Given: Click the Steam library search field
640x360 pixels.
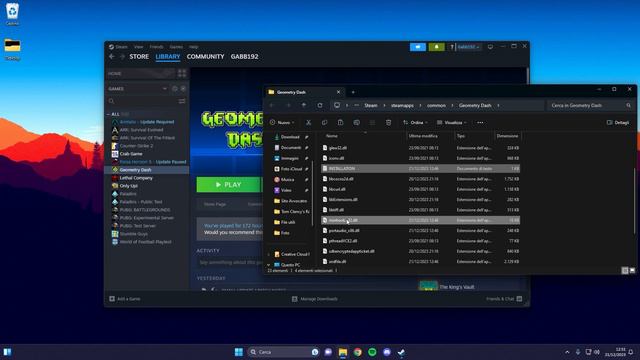Looking at the screenshot, I should 142,101.
